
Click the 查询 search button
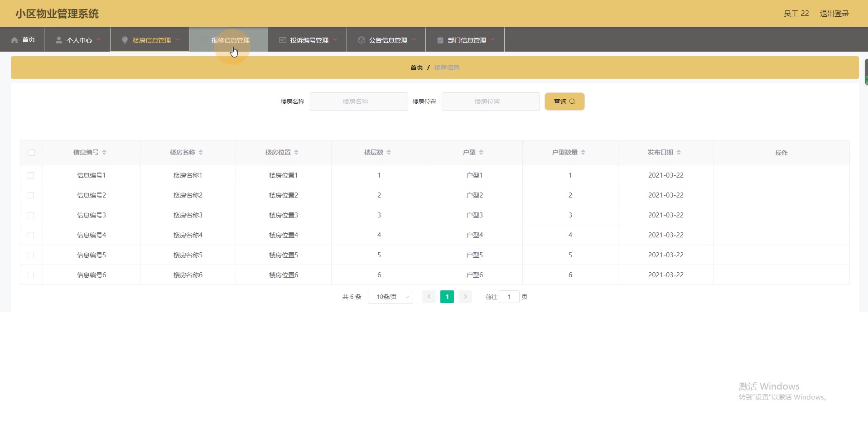tap(564, 101)
